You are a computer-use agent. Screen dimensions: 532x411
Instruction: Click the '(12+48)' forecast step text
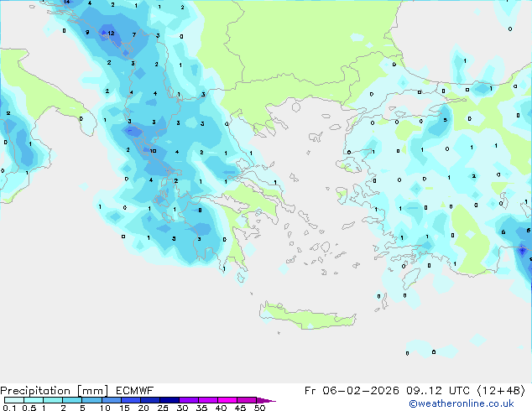[x=501, y=391]
